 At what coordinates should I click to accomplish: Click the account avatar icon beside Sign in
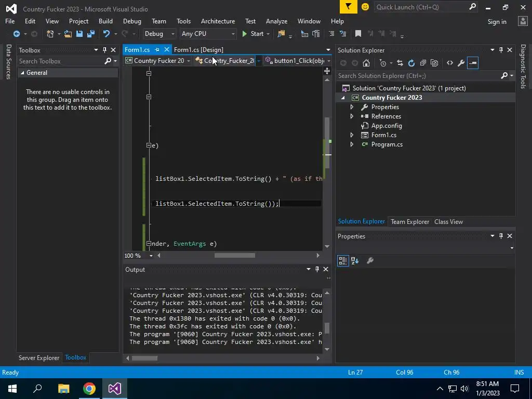(523, 21)
